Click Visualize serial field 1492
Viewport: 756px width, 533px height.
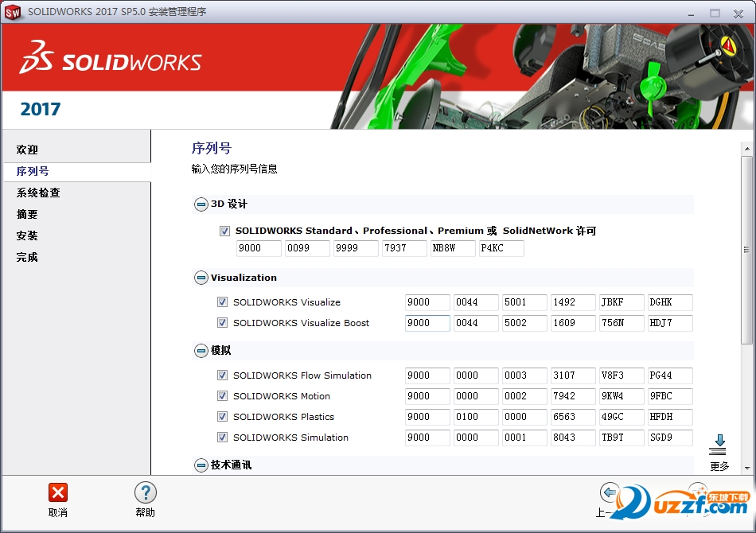tap(573, 302)
